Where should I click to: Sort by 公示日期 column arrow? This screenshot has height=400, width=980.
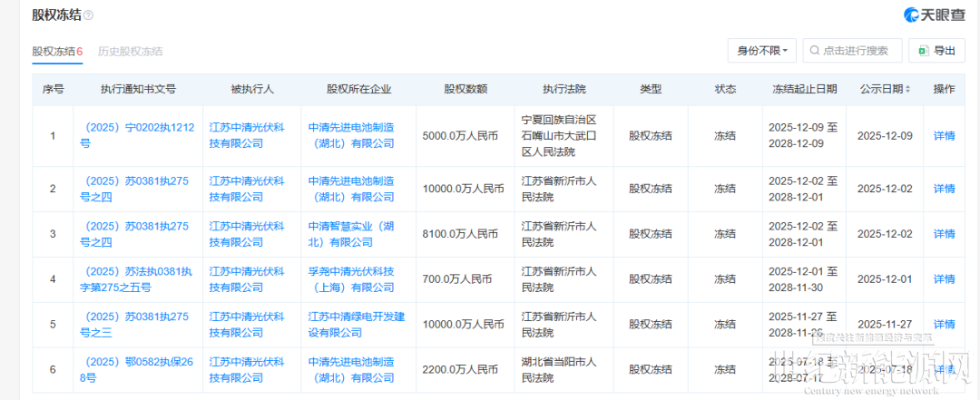(x=908, y=89)
